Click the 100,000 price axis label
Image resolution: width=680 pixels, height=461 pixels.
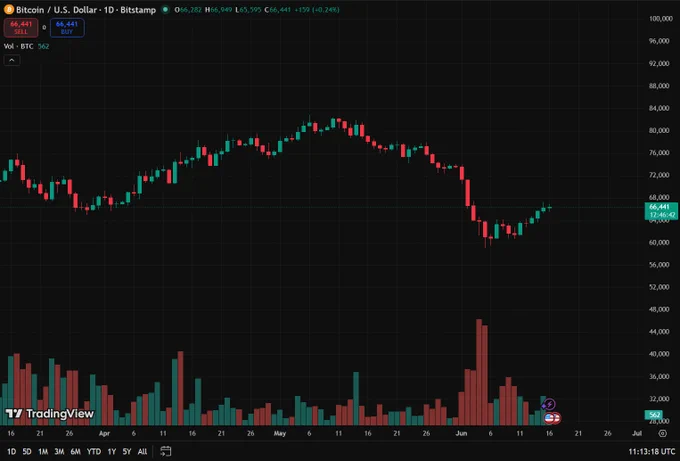pos(660,19)
